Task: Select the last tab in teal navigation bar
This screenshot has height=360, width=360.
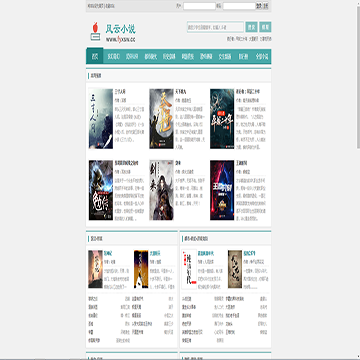Action: coord(262,56)
